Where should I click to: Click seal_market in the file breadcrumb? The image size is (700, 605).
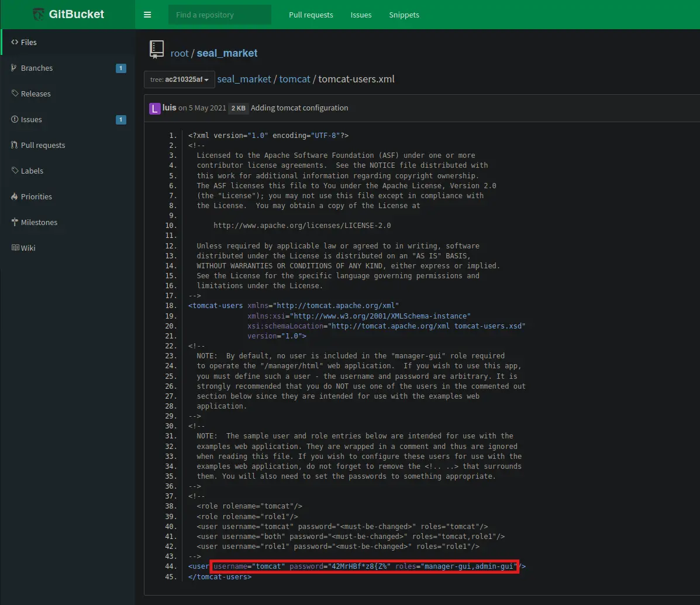click(x=244, y=79)
